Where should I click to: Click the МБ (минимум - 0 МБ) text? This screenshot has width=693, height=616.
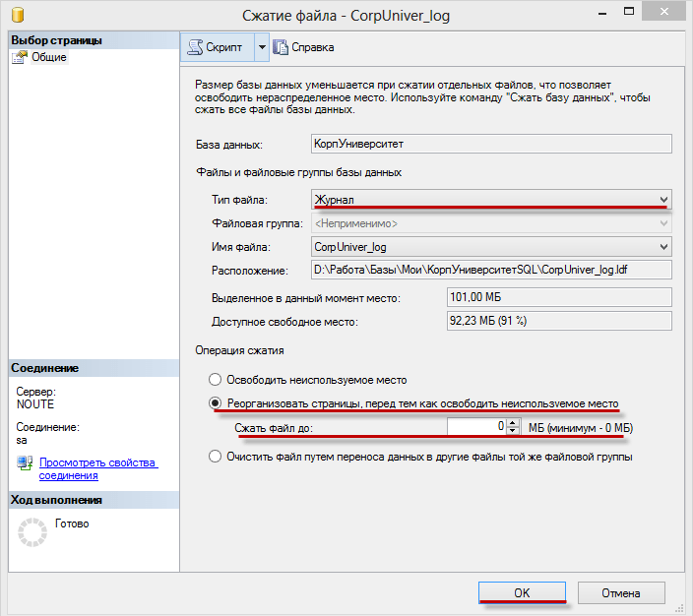click(x=581, y=428)
